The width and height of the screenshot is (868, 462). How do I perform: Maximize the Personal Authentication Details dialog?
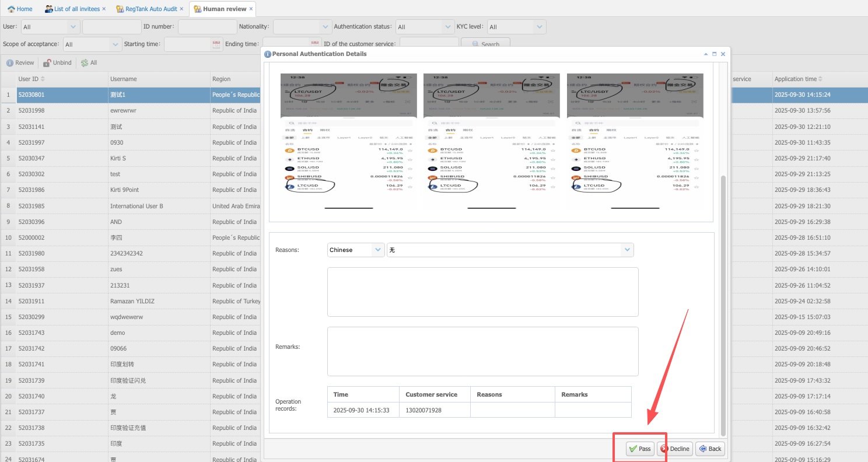(714, 54)
